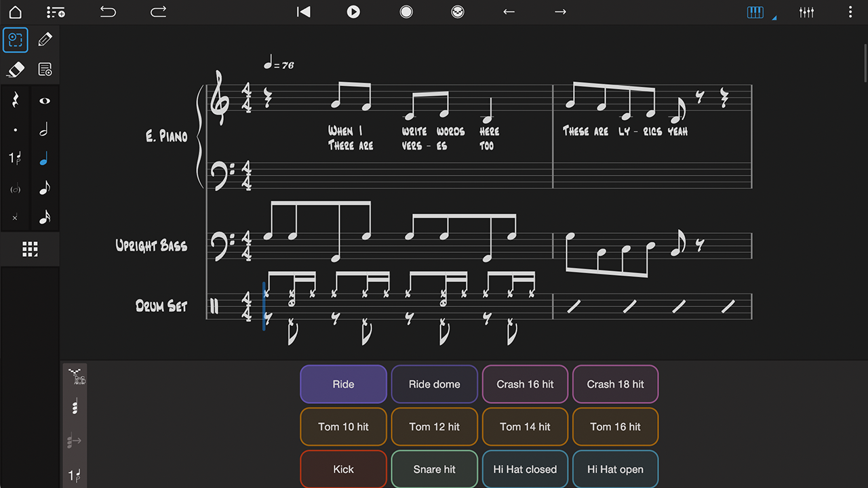This screenshot has width=868, height=488.
Task: Start playback with the play button
Action: (x=353, y=12)
